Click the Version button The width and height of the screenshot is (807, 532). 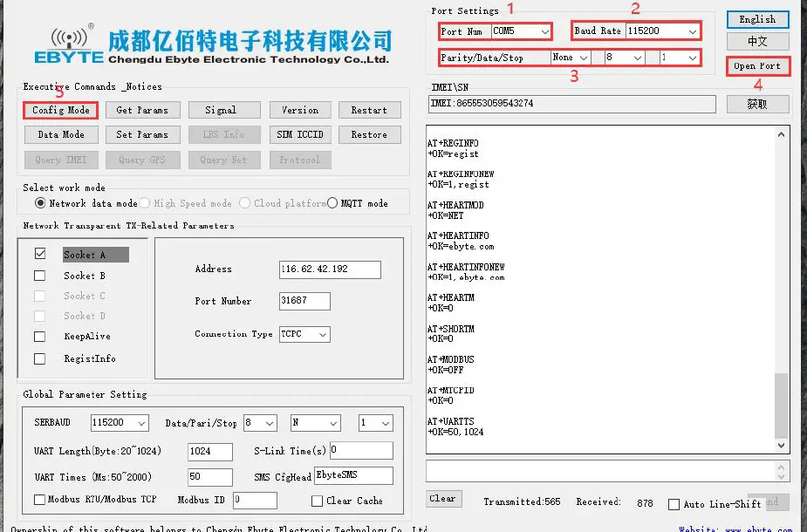coord(300,110)
